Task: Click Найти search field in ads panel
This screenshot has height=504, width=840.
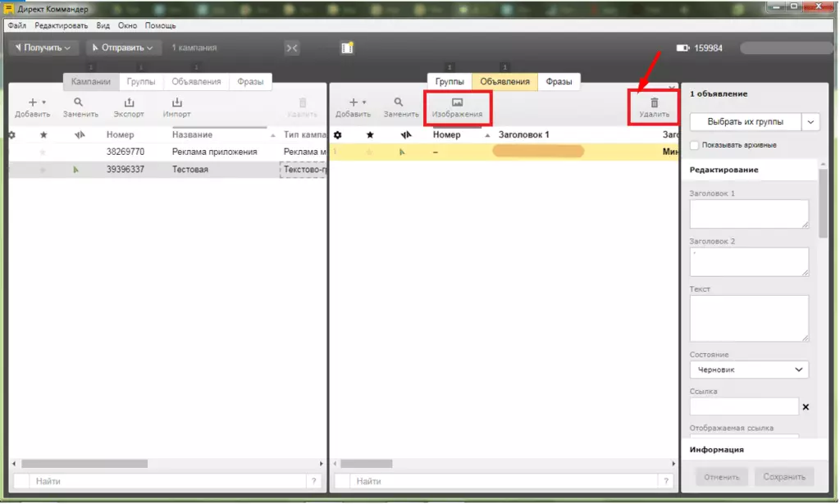Action: [x=504, y=481]
